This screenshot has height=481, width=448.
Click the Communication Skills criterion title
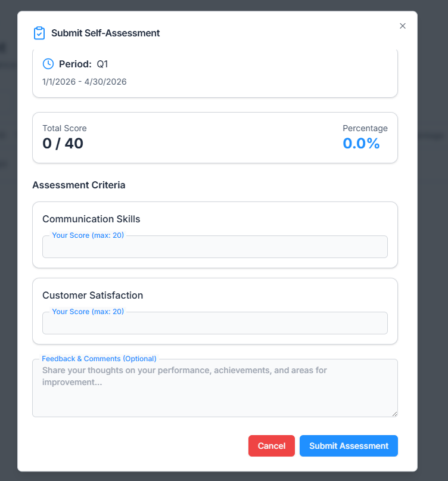click(x=91, y=219)
